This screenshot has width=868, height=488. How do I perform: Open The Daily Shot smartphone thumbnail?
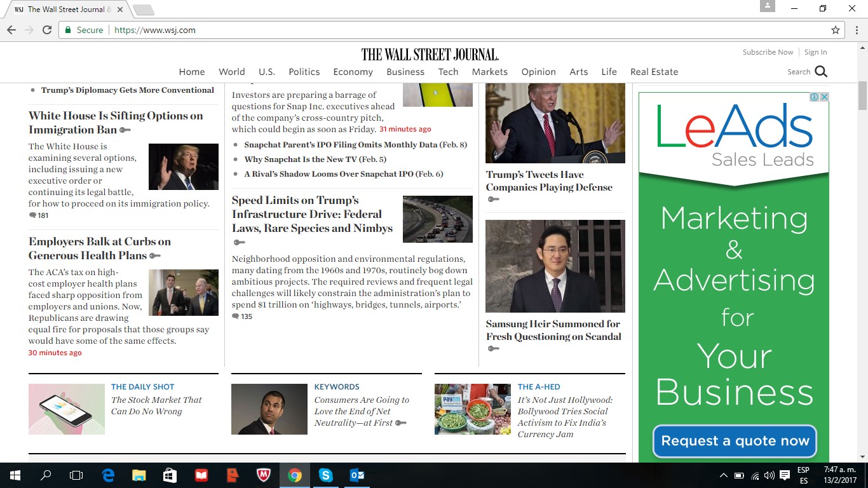point(67,409)
